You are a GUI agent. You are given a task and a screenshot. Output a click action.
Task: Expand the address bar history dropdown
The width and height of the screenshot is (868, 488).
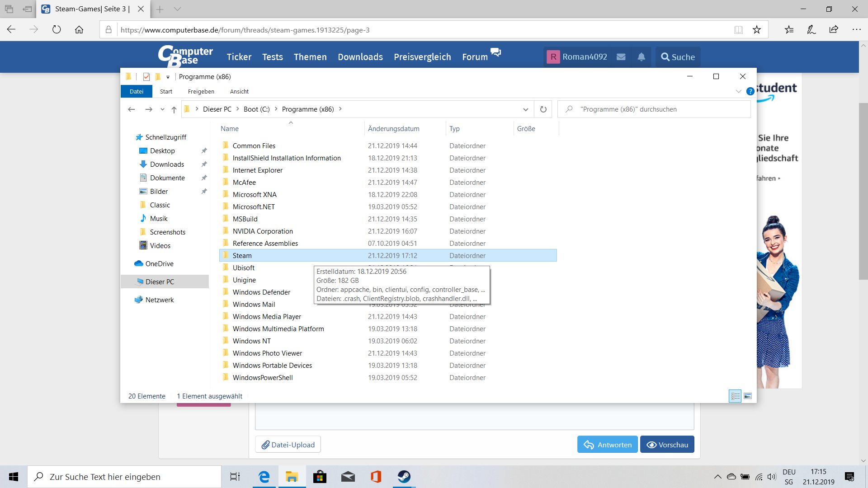click(x=525, y=109)
